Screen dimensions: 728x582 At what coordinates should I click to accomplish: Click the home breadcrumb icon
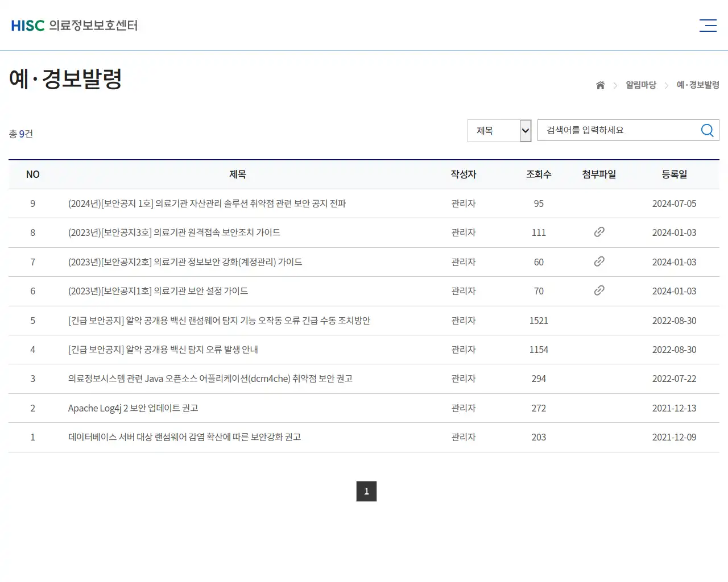pyautogui.click(x=600, y=85)
